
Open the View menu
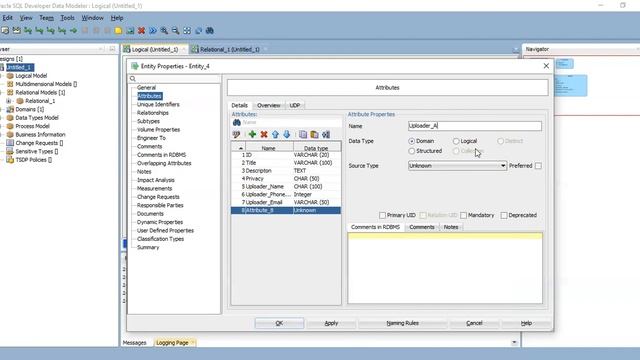click(x=26, y=18)
